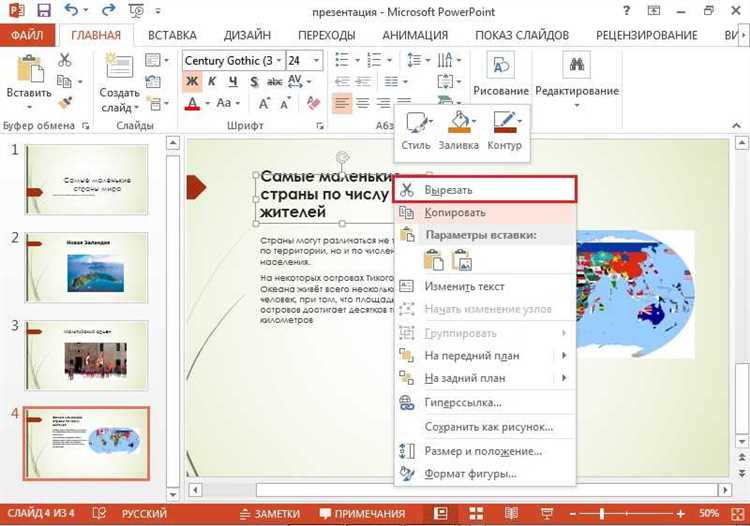Switch to the ВСТАВКА tab
The width and height of the screenshot is (750, 526).
coord(172,35)
